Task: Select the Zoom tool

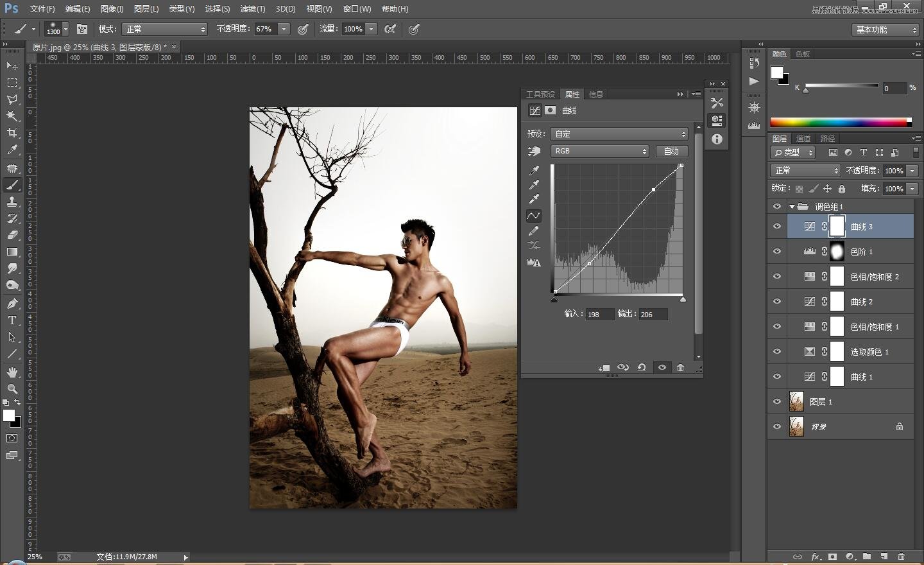Action: click(12, 389)
